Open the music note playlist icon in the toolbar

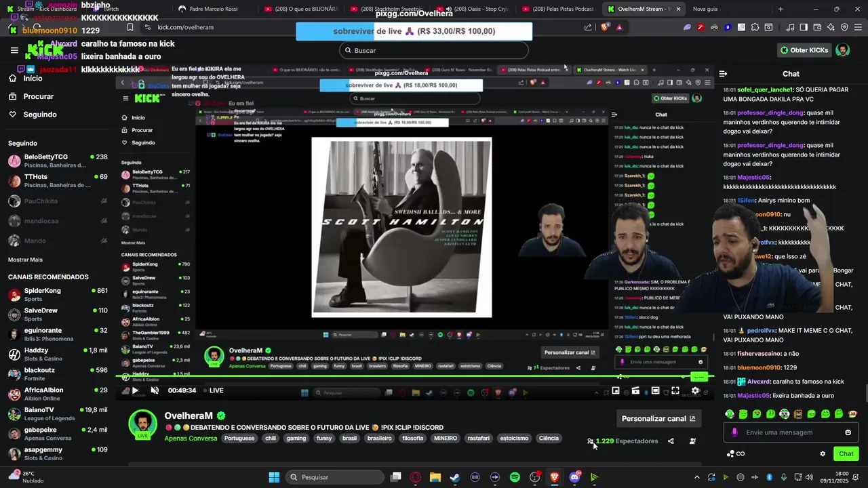click(790, 27)
